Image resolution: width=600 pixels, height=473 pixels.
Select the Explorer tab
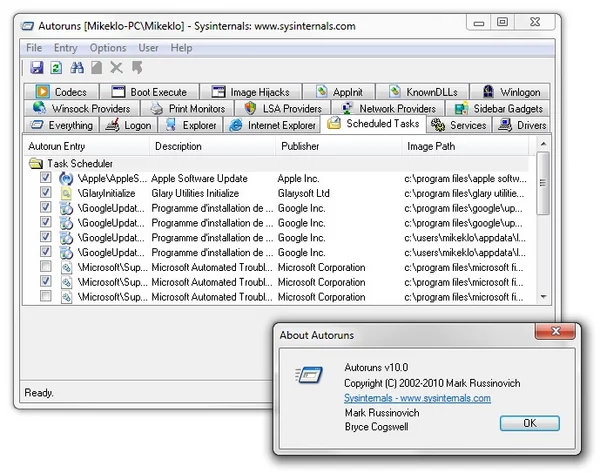point(191,125)
